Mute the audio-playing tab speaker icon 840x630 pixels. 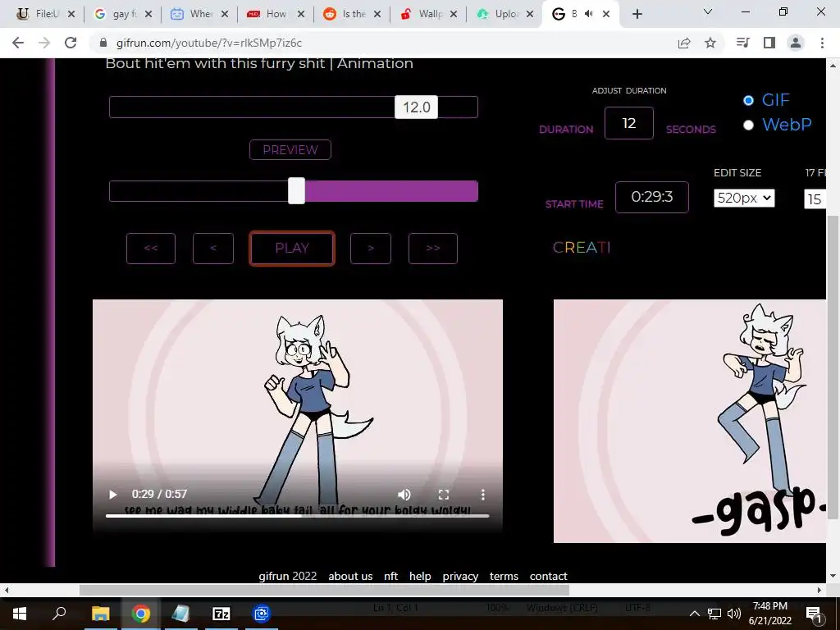coord(589,14)
